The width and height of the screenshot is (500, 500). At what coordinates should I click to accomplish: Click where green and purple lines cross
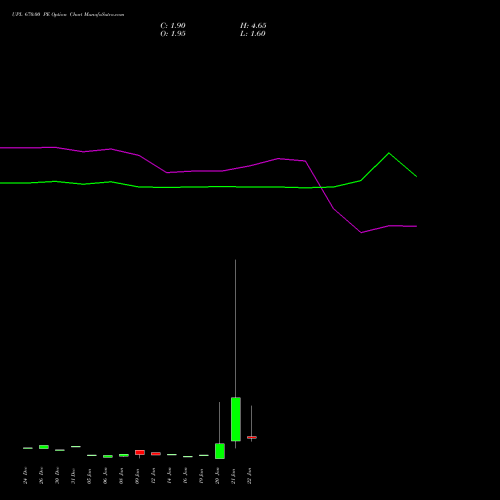pos(321,188)
